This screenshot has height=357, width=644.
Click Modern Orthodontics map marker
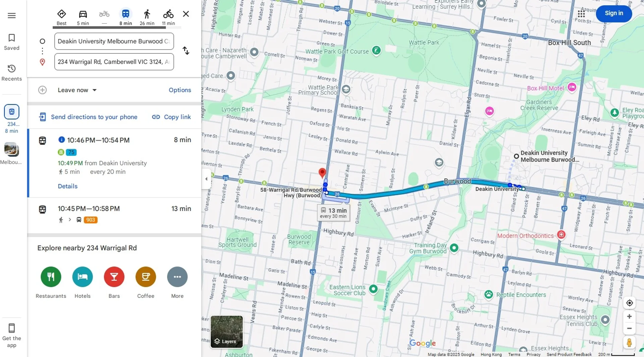(561, 234)
